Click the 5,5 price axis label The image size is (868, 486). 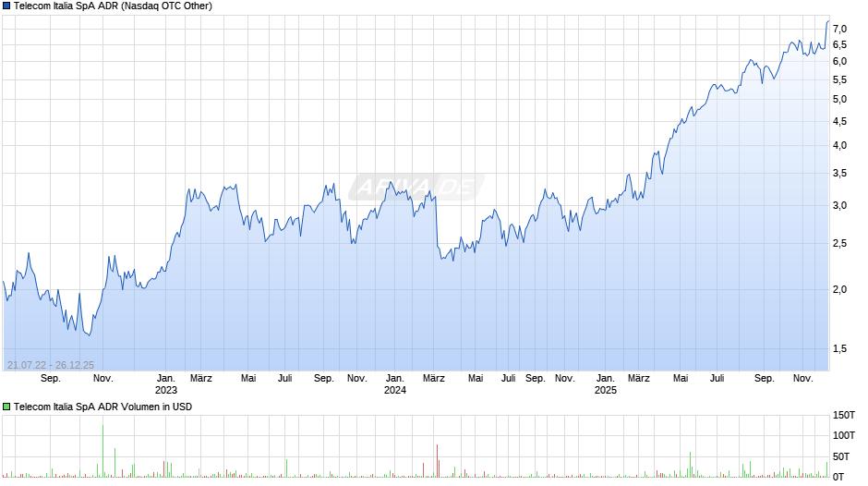tap(839, 80)
